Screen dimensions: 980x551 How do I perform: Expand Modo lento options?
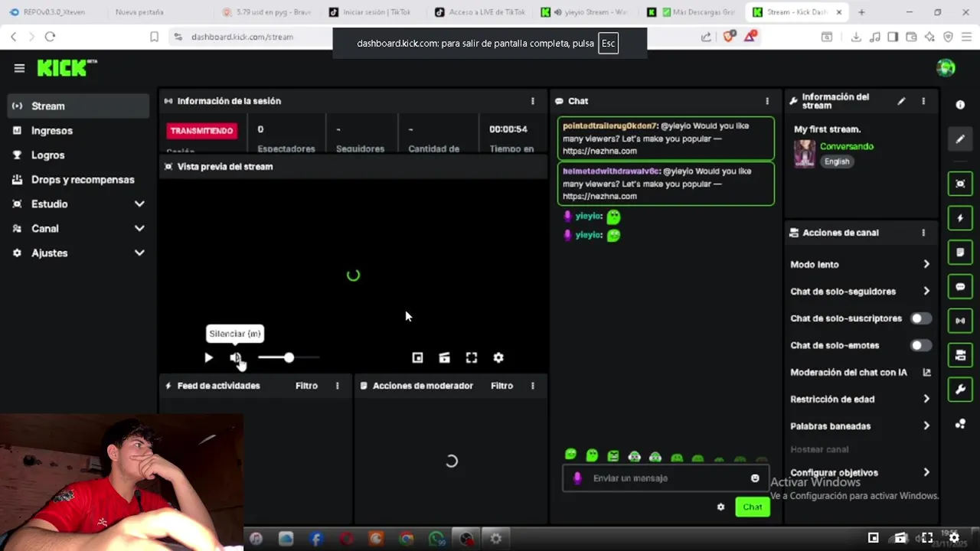point(861,264)
